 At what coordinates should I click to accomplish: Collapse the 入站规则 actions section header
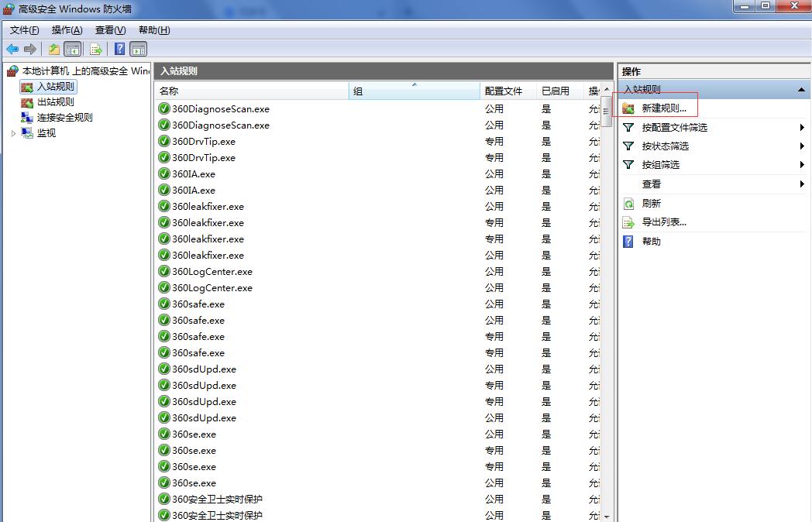coord(801,90)
